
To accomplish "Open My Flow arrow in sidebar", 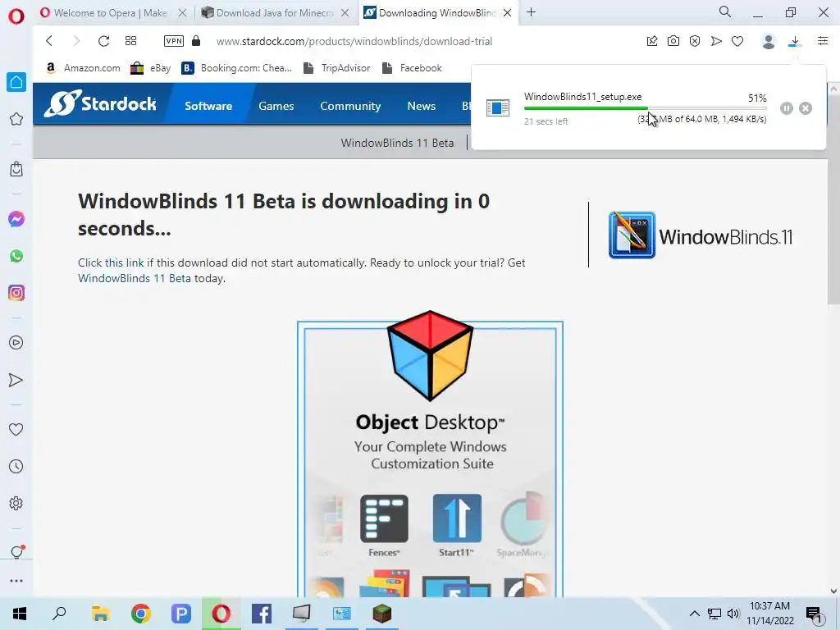I will point(16,380).
